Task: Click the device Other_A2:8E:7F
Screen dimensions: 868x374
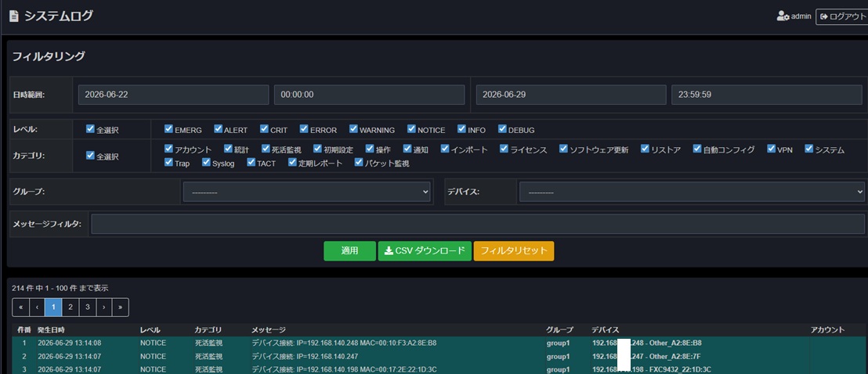Action: tap(646, 356)
